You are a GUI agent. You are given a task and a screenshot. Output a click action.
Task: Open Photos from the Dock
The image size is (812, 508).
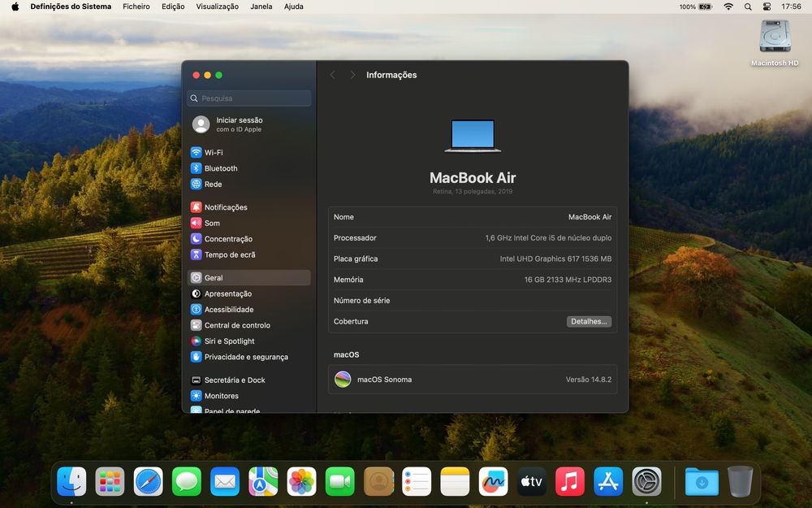click(301, 481)
